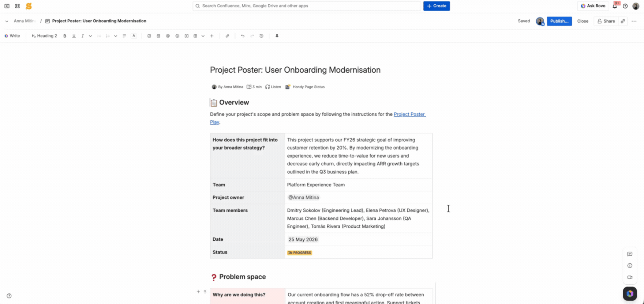The height and width of the screenshot is (304, 644).
Task: Open Handy Page Status
Action: pos(305,87)
